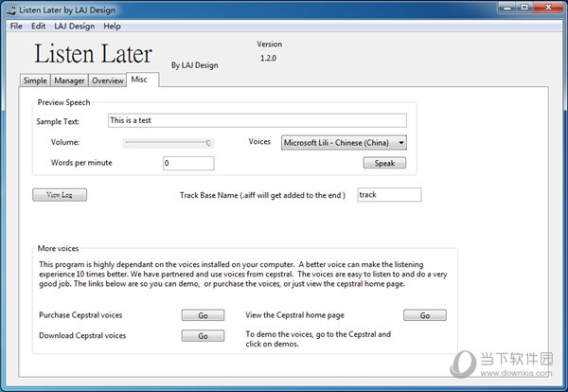Open the Edit menu

(x=38, y=27)
